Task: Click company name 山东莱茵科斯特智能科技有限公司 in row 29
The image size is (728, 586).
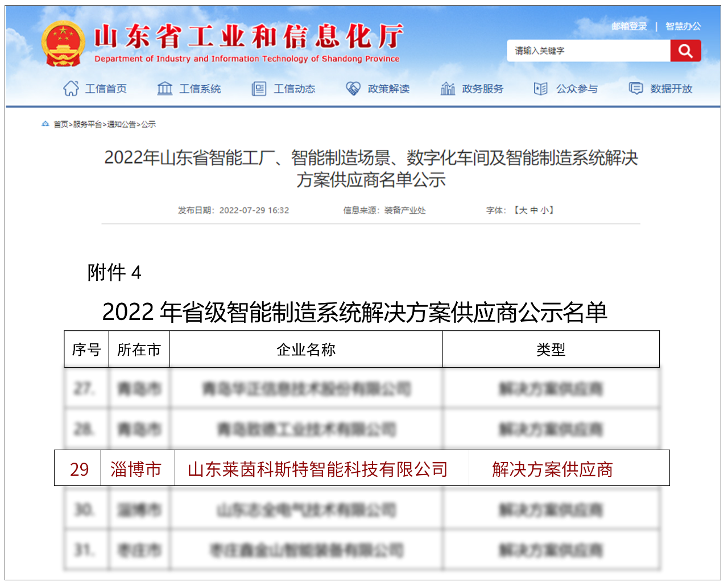Action: 317,469
